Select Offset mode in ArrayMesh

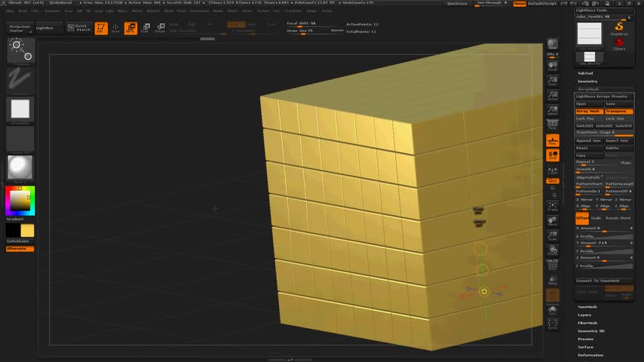pos(582,218)
